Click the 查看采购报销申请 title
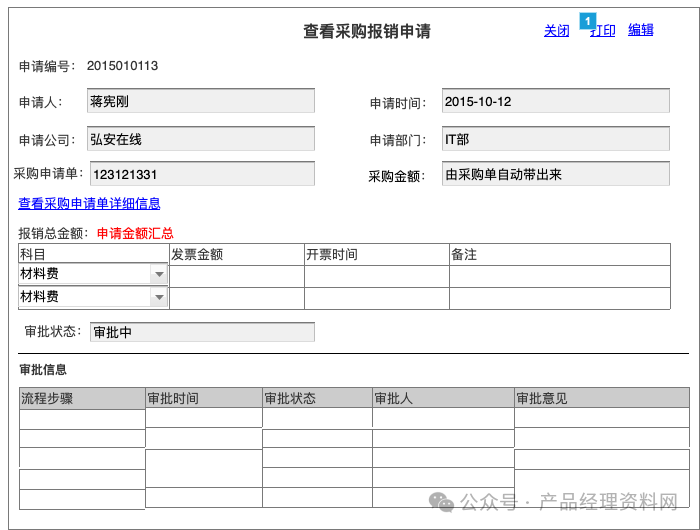The height and width of the screenshot is (530, 700). pyautogui.click(x=367, y=31)
